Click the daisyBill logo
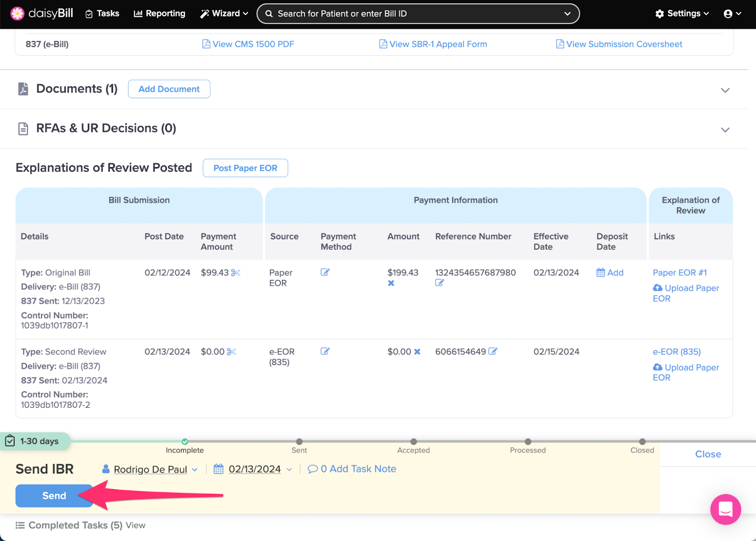This screenshot has height=541, width=756. tap(42, 14)
